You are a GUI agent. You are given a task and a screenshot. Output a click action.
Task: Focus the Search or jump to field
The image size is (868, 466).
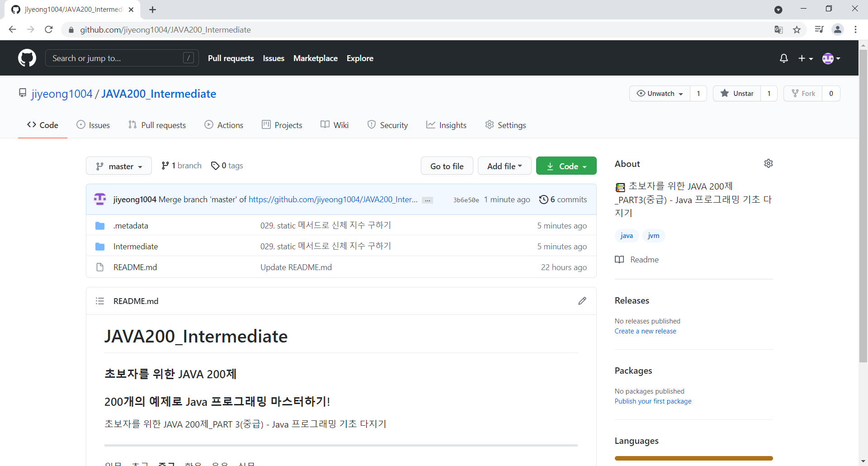pyautogui.click(x=122, y=58)
